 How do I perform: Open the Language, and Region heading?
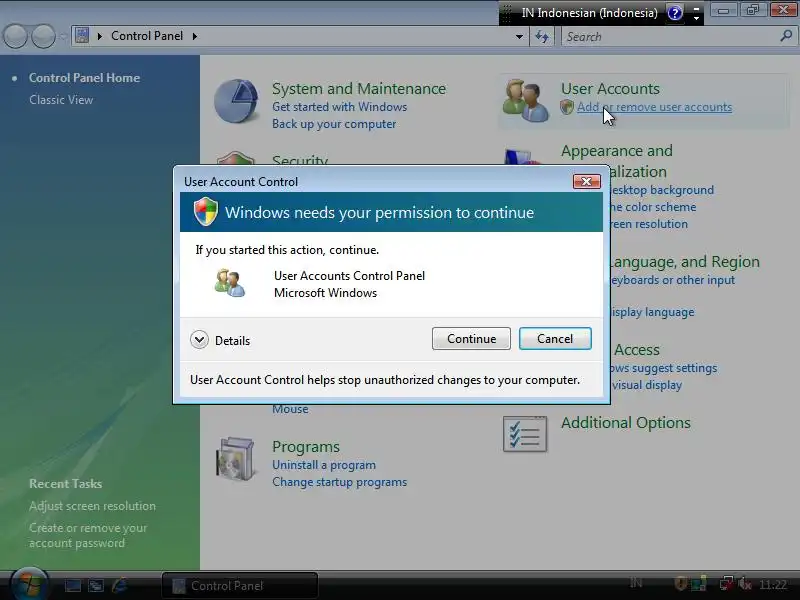click(685, 262)
